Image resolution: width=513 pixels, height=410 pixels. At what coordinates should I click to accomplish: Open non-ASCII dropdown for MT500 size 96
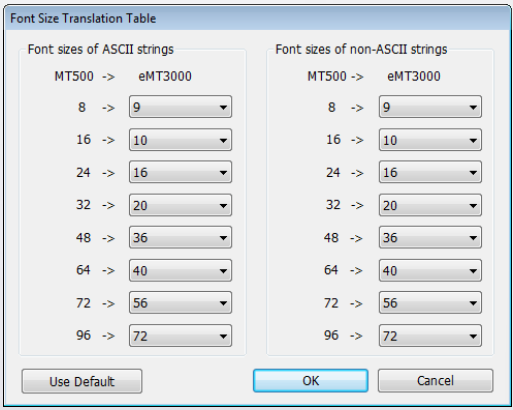pos(430,336)
